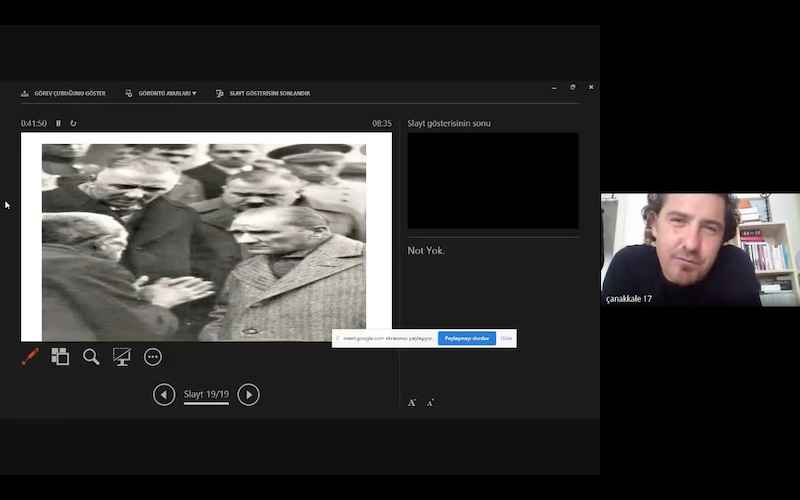The image size is (800, 500).
Task: Open more slide show options menu
Action: coord(153,357)
